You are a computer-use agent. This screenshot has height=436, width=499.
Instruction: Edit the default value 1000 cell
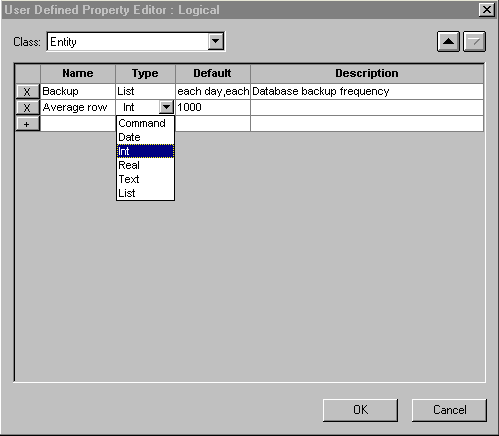pos(213,107)
